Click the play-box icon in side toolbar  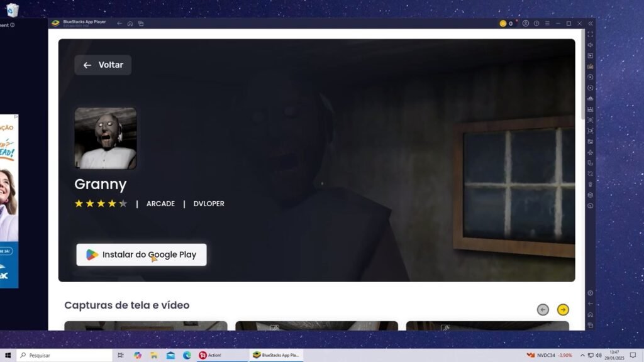click(x=590, y=55)
